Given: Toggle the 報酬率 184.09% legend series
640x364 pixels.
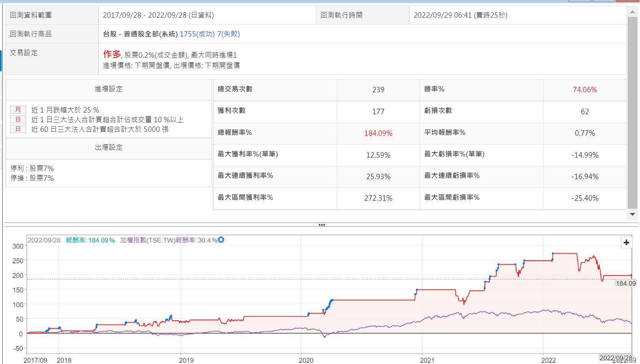Looking at the screenshot, I should click(90, 240).
